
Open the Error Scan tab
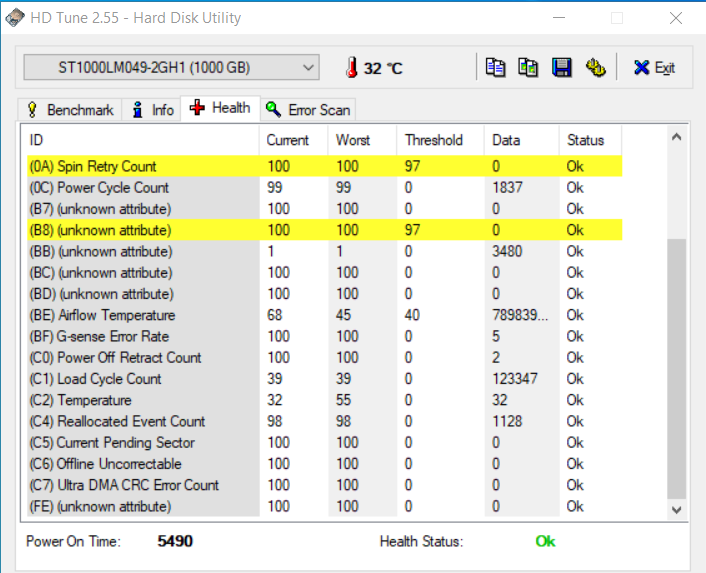pyautogui.click(x=308, y=110)
